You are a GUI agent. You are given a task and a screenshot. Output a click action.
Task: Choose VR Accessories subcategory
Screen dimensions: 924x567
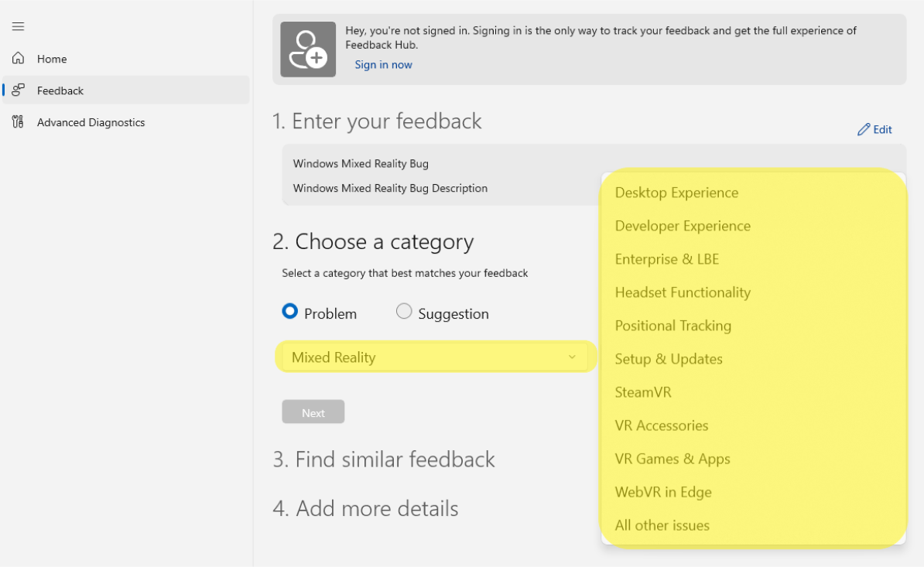(753, 425)
